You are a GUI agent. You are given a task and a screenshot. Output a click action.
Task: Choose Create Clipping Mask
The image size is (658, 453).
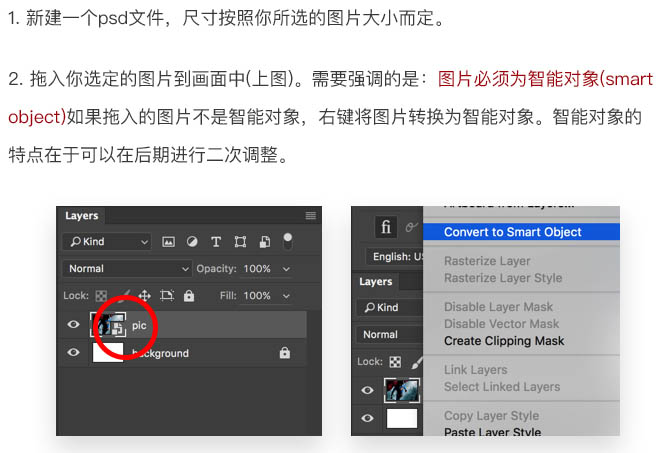pos(504,340)
